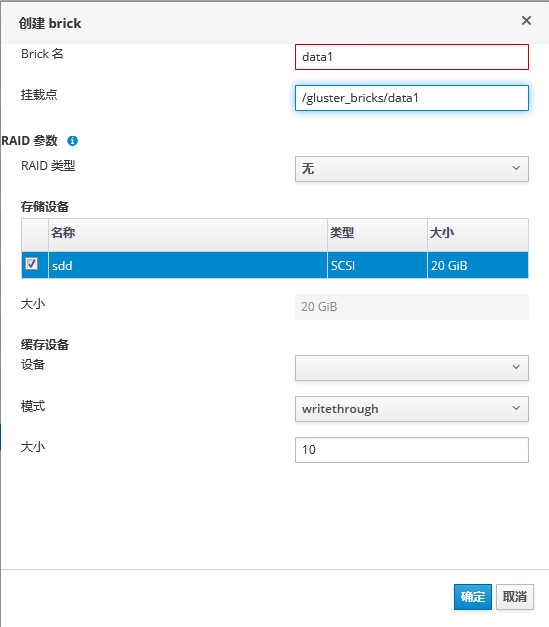Click the cache size field showing 10

(411, 450)
